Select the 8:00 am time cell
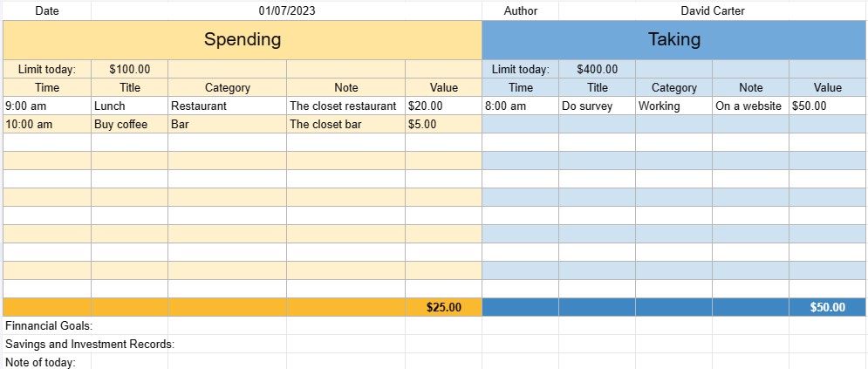Screen dimensions: 868x369 (520, 106)
